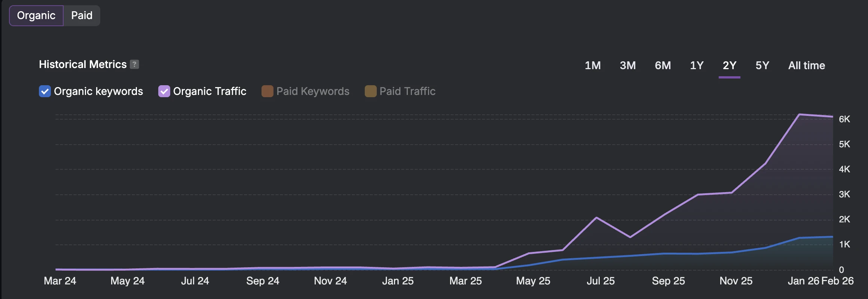Click the Organic Traffic peak at Jan 26
868x299 pixels.
799,114
